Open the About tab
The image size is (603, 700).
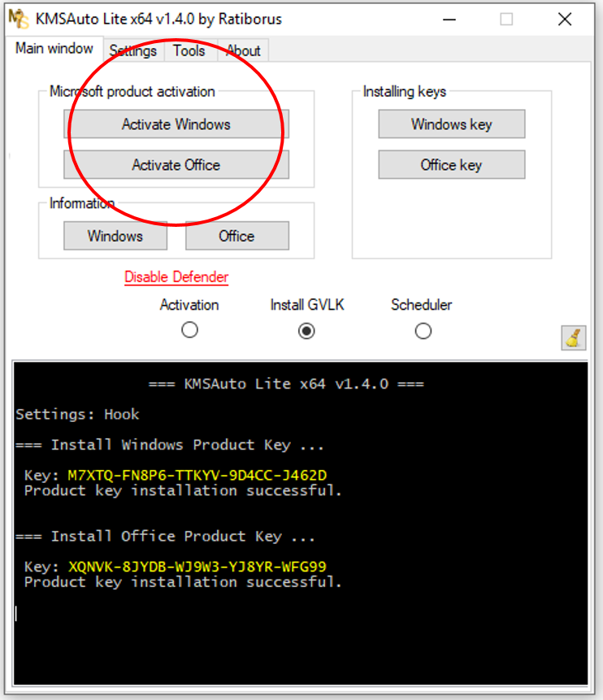243,50
